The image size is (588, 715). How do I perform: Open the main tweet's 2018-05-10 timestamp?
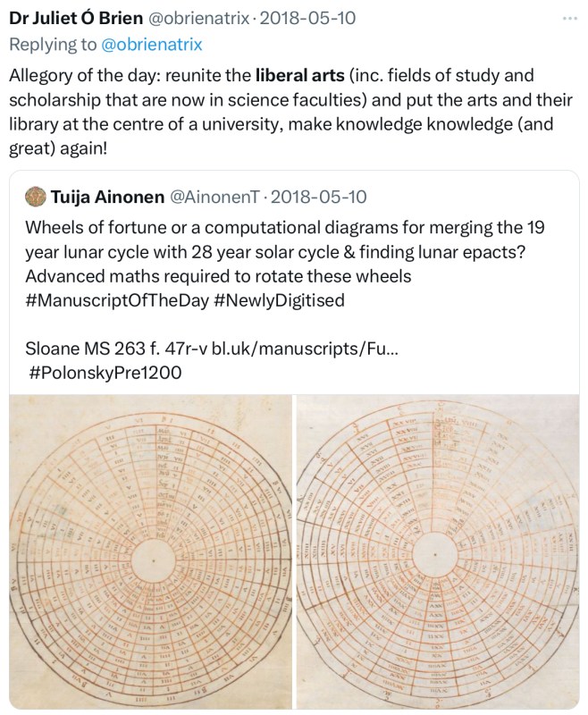pyautogui.click(x=295, y=19)
